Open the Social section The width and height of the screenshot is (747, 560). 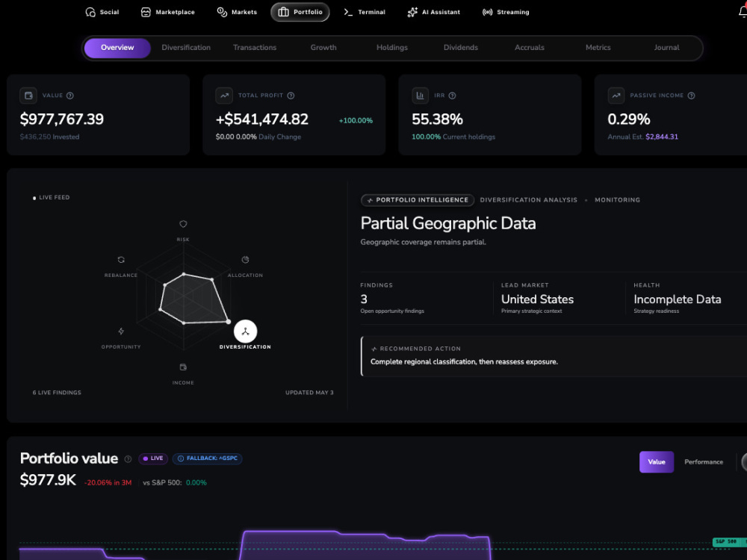tap(102, 13)
